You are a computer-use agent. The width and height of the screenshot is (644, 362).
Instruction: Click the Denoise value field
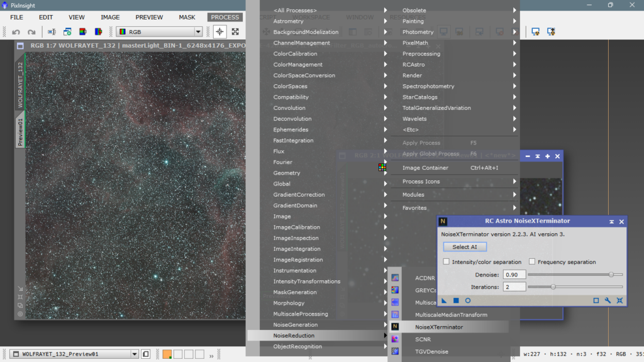(514, 275)
